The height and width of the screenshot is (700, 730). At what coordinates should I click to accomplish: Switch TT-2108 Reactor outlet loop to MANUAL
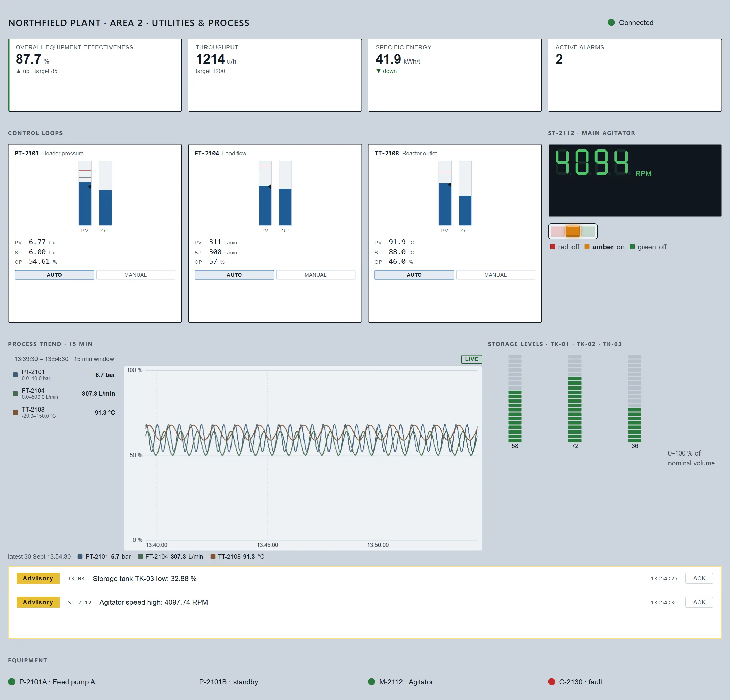tap(495, 275)
